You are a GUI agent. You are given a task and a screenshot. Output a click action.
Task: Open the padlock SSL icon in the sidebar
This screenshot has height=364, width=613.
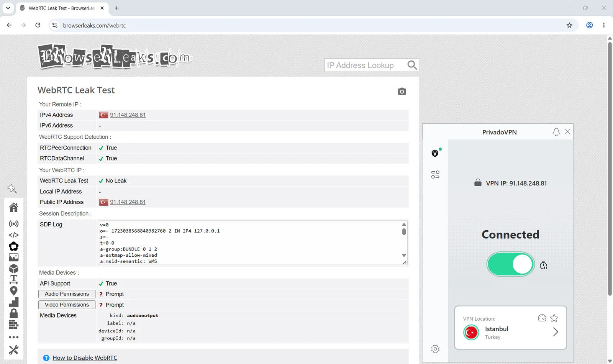(x=14, y=313)
